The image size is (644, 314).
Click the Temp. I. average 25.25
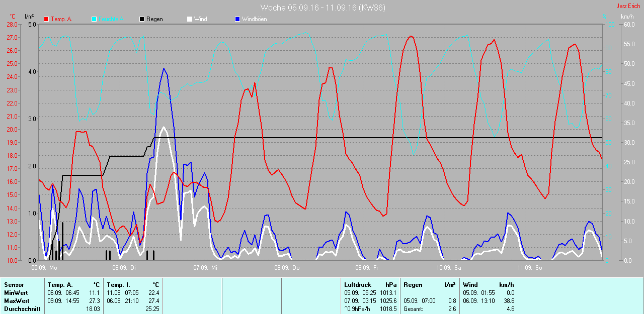(152, 309)
